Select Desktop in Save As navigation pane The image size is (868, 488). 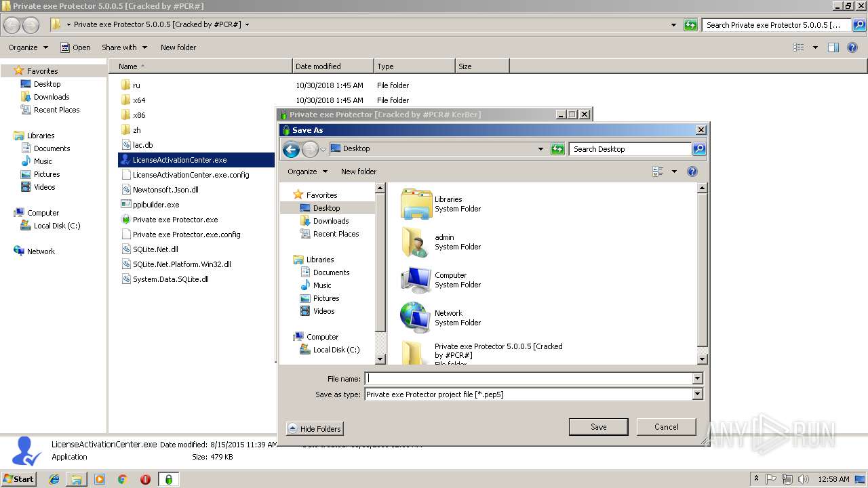coord(327,208)
